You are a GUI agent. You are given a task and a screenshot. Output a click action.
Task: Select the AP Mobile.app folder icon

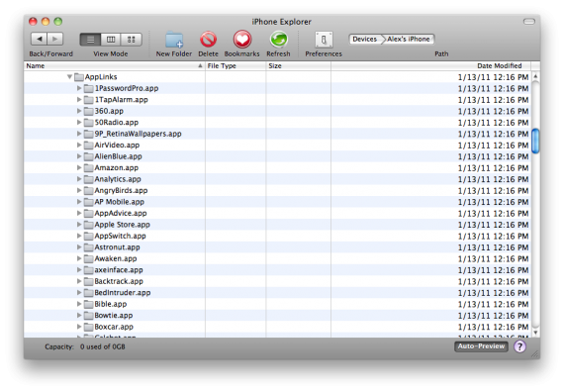[88, 202]
